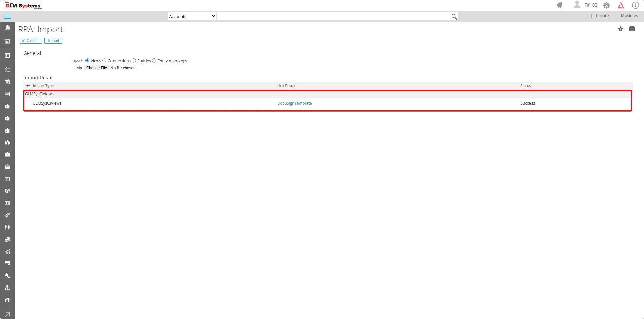Open the key icon in the sidebar
The width and height of the screenshot is (644, 319).
7,276
